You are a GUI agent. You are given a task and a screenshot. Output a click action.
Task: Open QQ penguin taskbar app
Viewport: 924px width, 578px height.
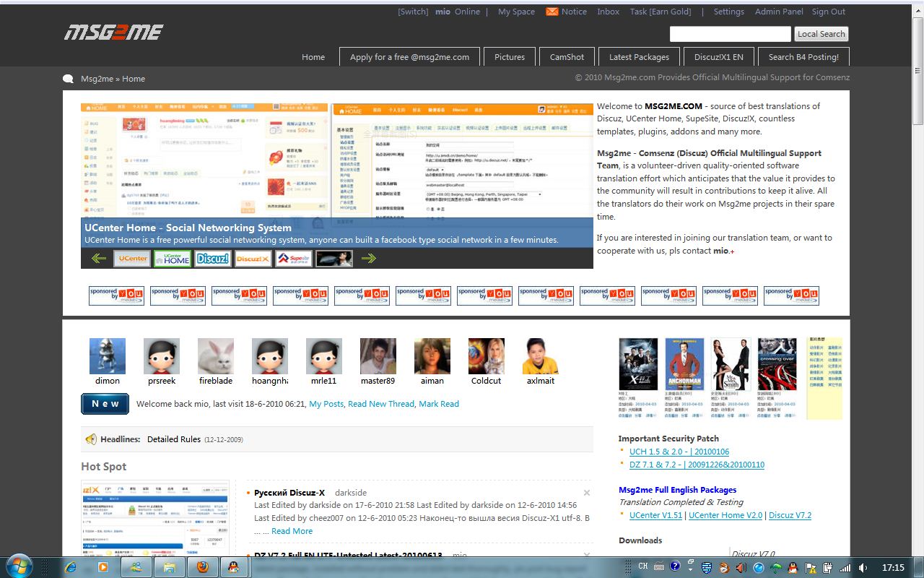pos(233,567)
